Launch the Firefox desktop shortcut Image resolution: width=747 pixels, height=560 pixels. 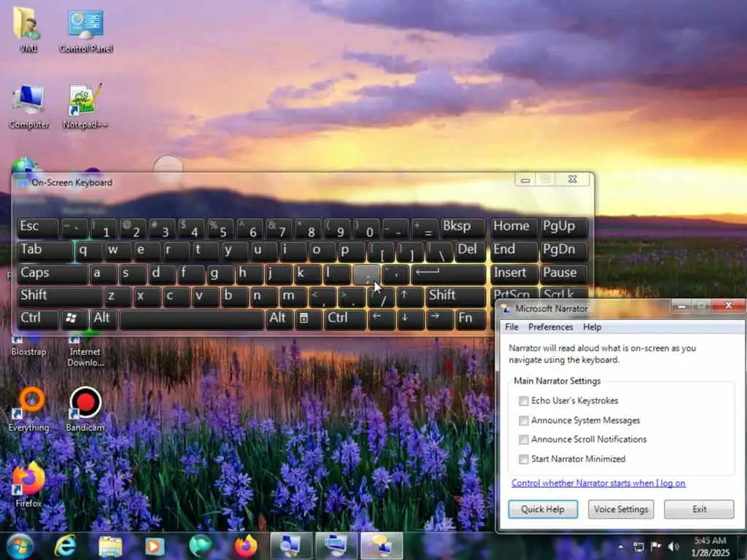(28, 483)
